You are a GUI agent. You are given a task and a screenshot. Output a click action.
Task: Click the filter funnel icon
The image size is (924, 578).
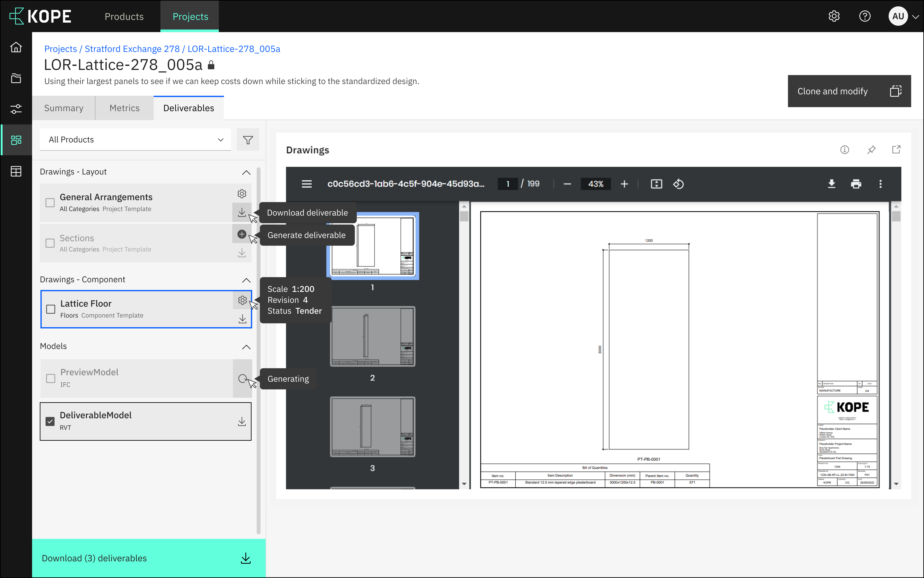248,140
